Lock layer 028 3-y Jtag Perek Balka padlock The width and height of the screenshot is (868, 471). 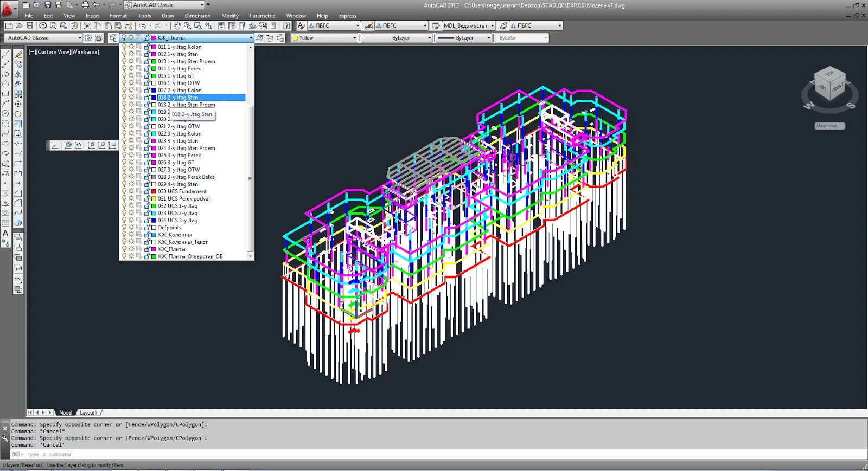(146, 177)
